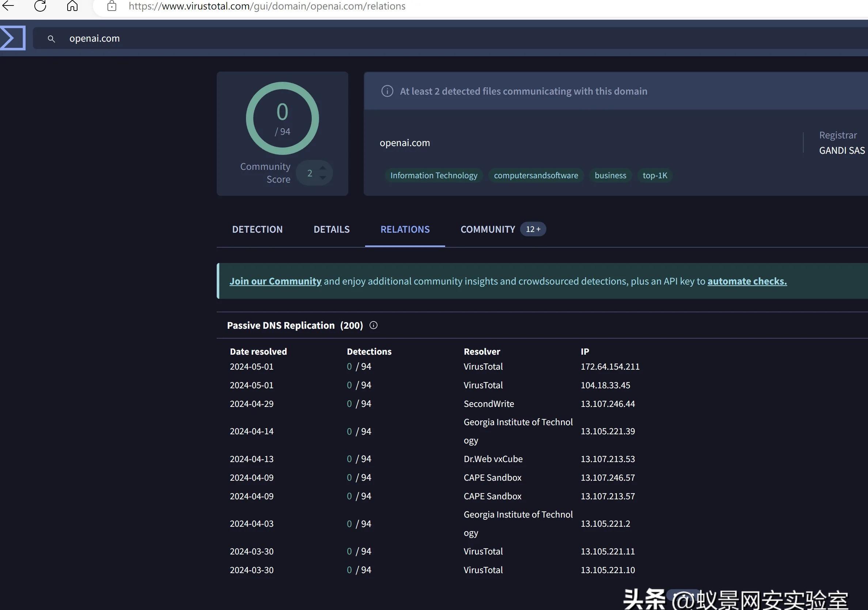Click the 0/94 detection score circle
Image resolution: width=868 pixels, height=610 pixels.
click(x=283, y=118)
